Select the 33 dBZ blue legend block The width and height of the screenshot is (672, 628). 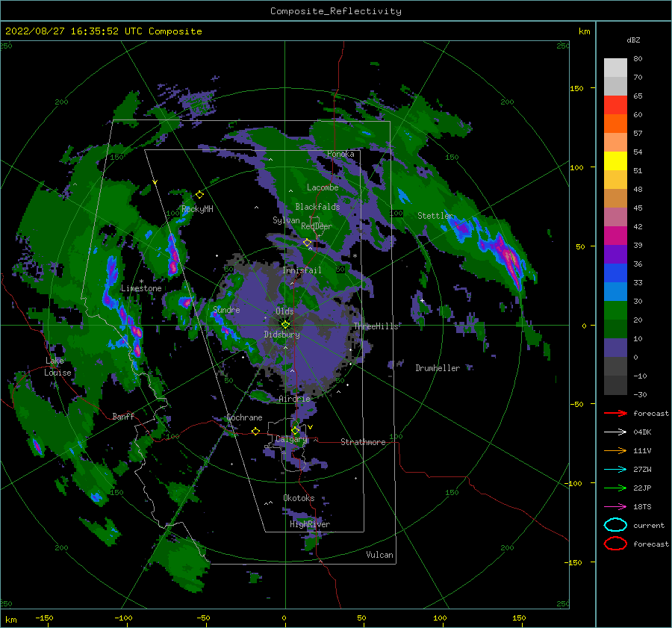click(615, 291)
